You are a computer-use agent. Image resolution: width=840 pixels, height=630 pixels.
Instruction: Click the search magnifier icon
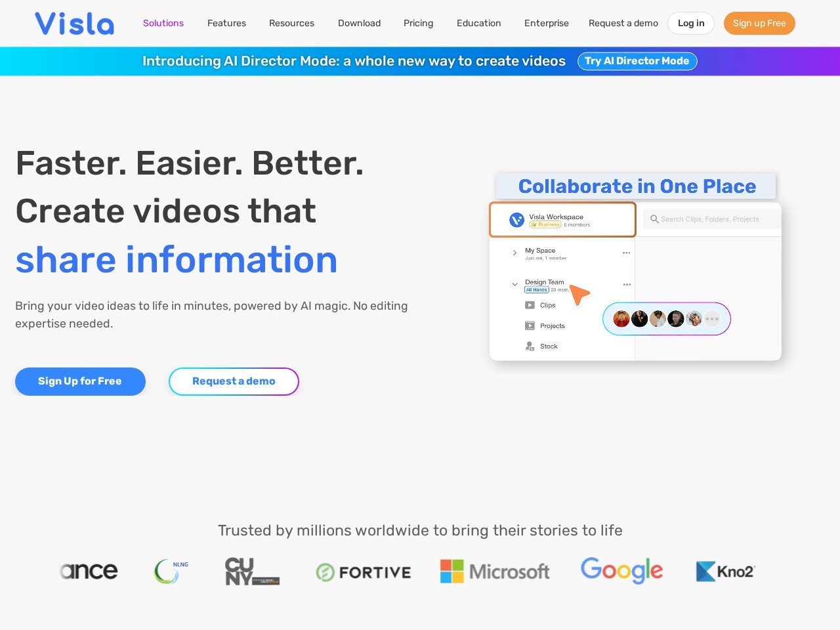pos(654,219)
